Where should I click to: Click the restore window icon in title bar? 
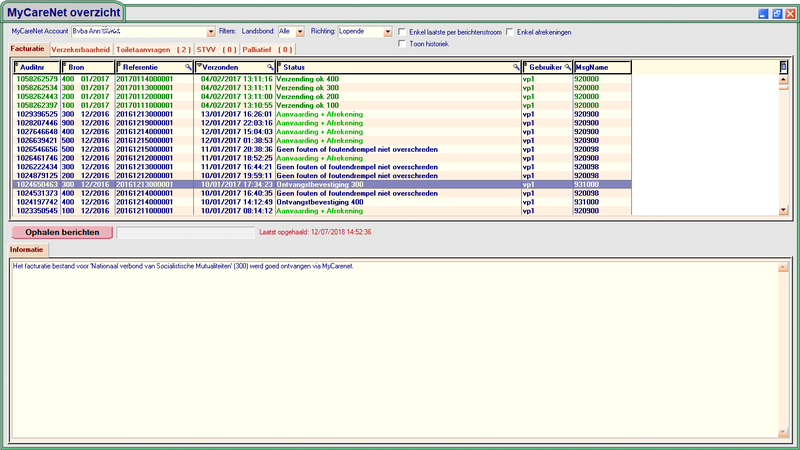[776, 14]
